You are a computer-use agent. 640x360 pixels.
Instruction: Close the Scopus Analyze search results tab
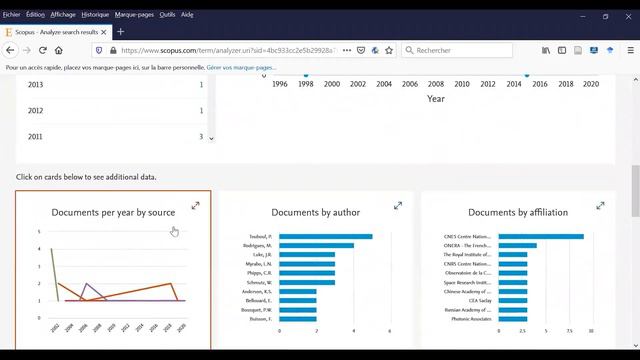click(104, 32)
